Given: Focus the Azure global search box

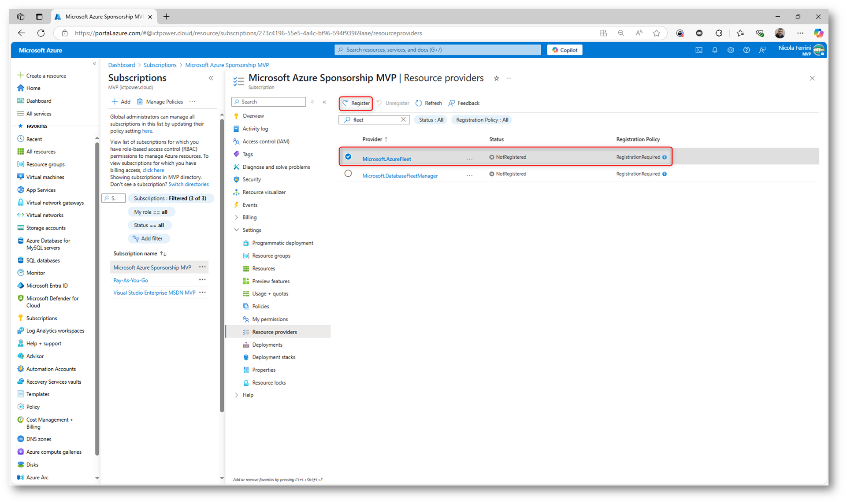Looking at the screenshot, I should (x=438, y=50).
